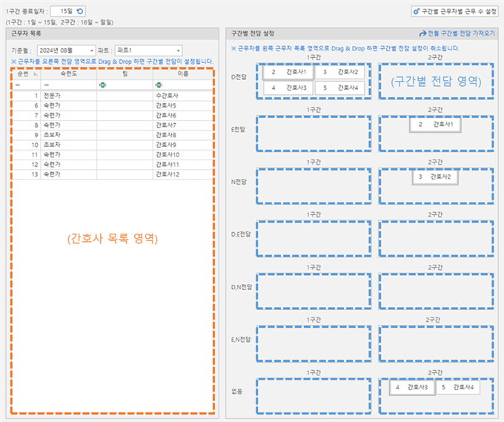Click the equals filter icon under 순번
Viewport: 504px width, 422px height.
[18, 85]
